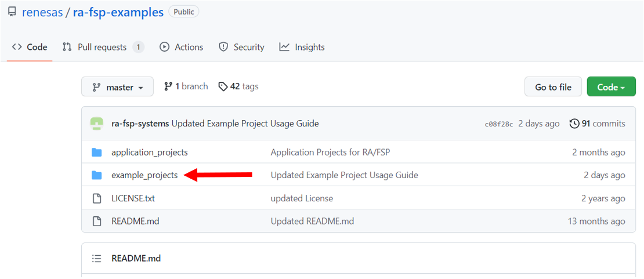
Task: Go to the renesas organization link
Action: tap(42, 12)
